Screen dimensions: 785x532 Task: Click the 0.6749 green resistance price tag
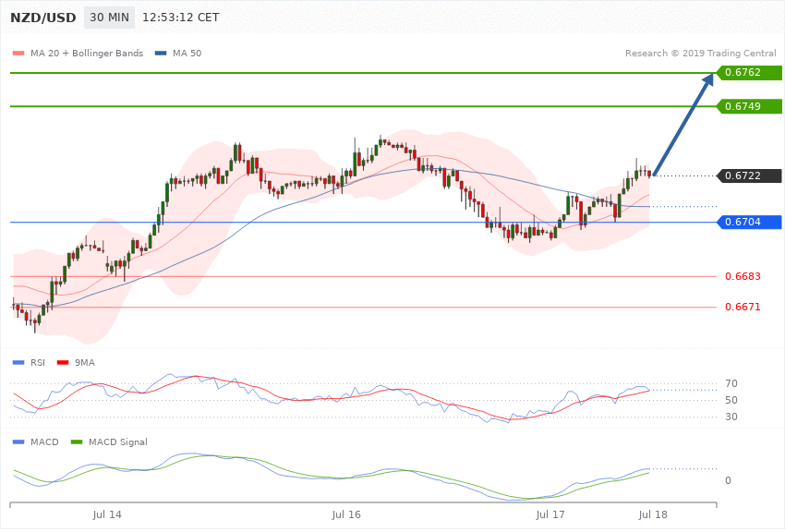(x=750, y=106)
